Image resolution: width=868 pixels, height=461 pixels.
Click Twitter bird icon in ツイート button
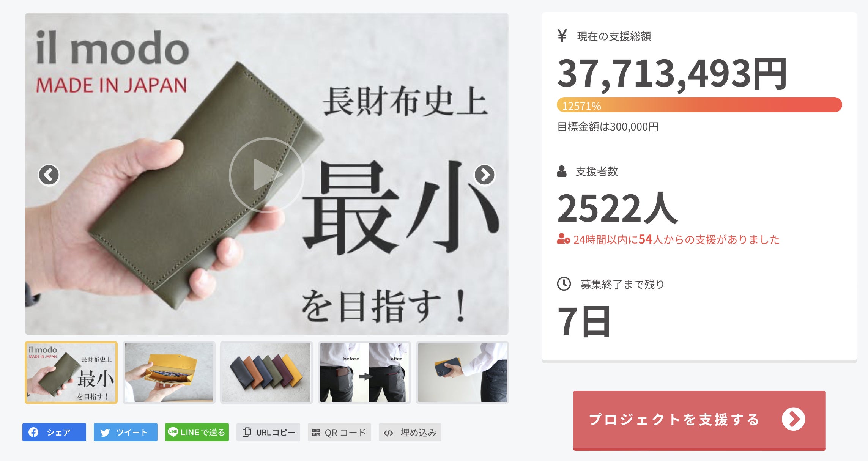tap(105, 433)
